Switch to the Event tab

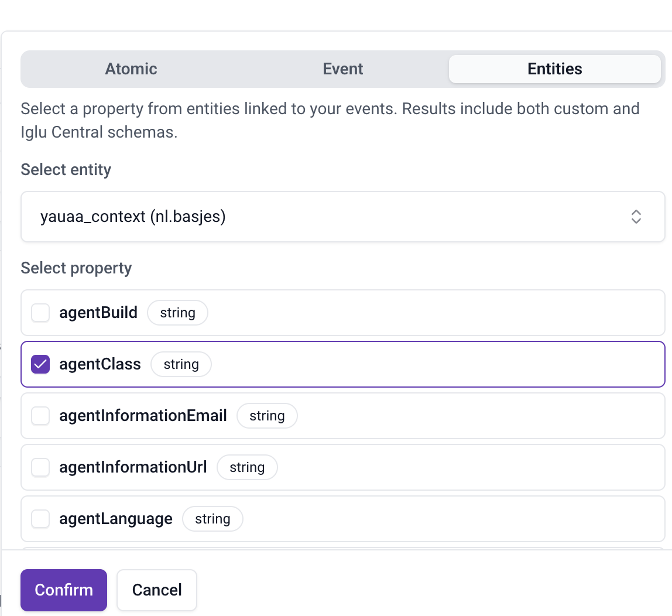pyautogui.click(x=343, y=69)
